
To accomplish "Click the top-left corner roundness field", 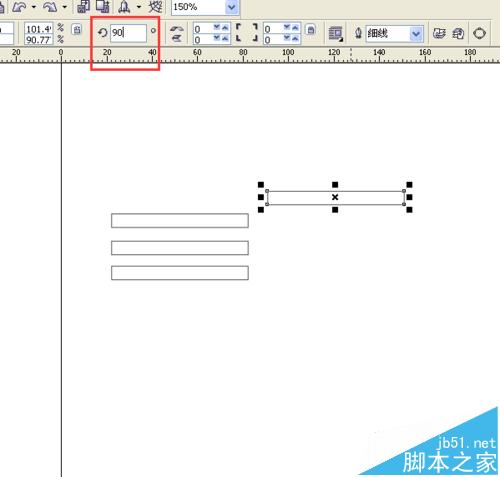I will (x=203, y=29).
